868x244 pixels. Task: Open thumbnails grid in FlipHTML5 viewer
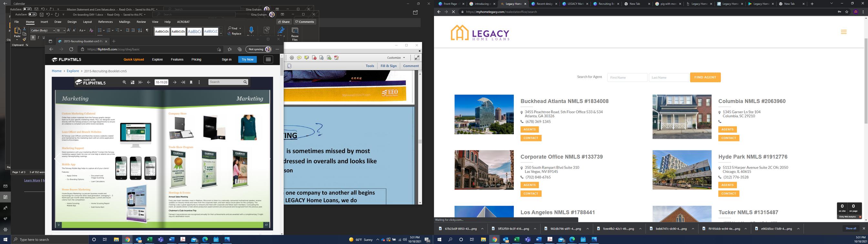coord(132,82)
